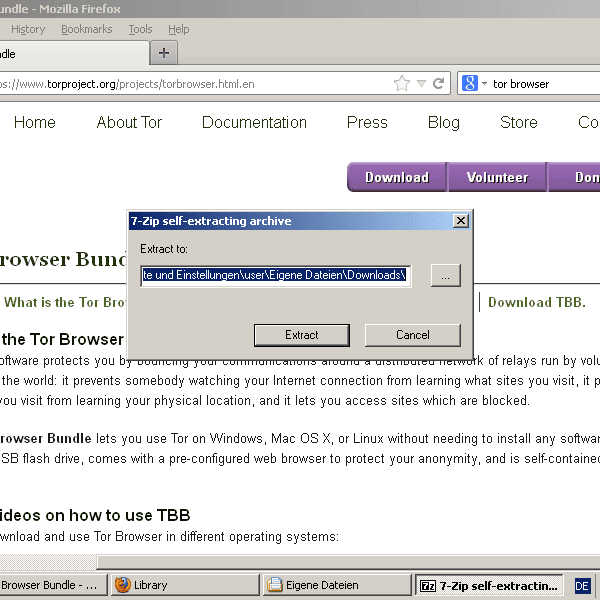
Task: Select the 7-Zip self-extracting taskbar entry
Action: tap(489, 585)
